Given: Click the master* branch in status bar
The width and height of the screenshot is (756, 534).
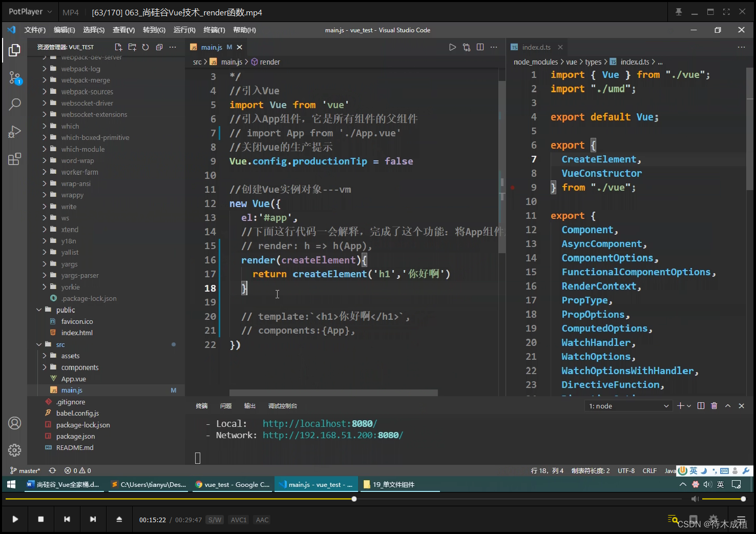Looking at the screenshot, I should point(25,470).
